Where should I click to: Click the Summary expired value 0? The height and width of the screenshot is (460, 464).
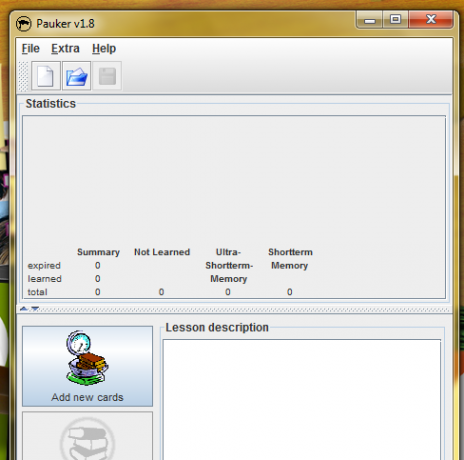point(98,265)
